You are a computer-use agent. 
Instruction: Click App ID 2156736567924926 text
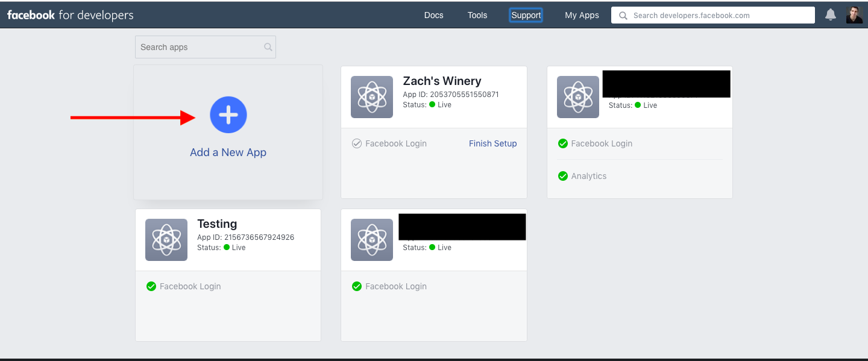pos(246,237)
